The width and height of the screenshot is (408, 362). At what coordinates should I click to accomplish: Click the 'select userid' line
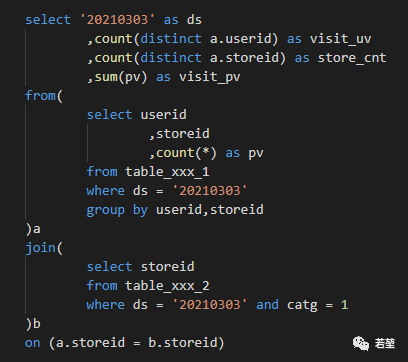pyautogui.click(x=137, y=115)
